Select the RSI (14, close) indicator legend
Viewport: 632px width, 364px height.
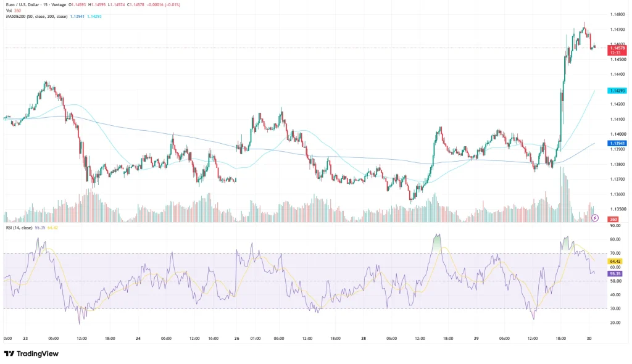point(19,228)
